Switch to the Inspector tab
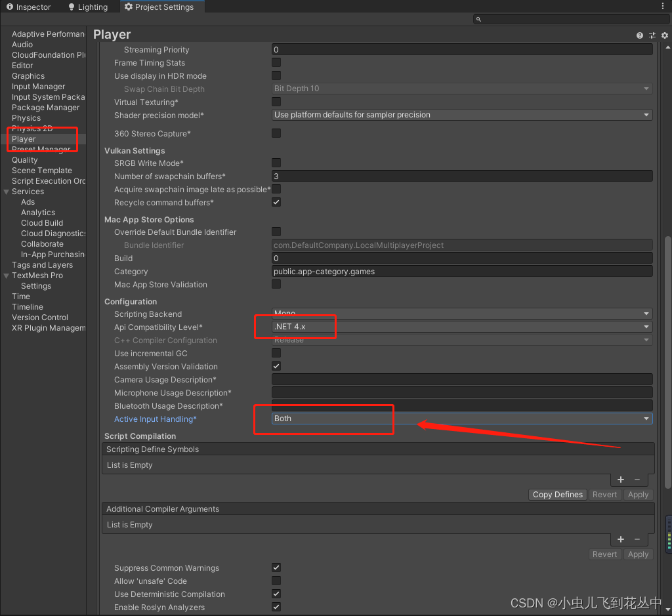The height and width of the screenshot is (616, 672). tap(29, 7)
